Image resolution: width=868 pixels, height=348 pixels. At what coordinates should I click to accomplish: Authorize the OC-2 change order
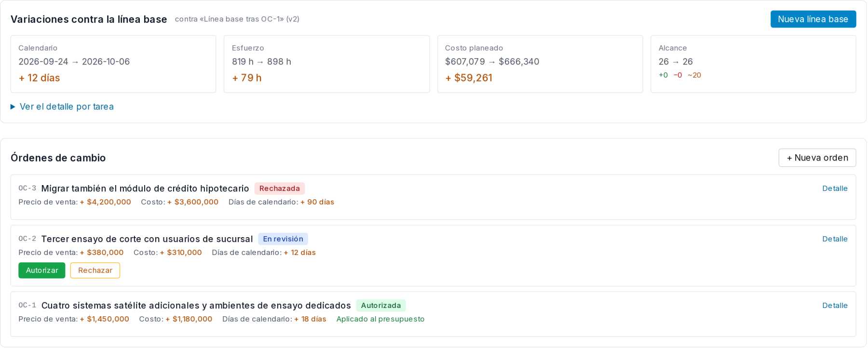click(42, 270)
